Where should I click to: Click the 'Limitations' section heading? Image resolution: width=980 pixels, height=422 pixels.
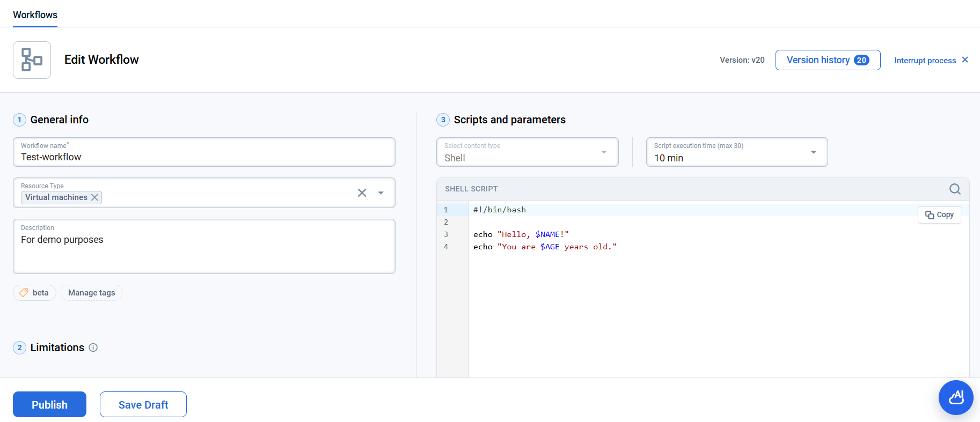click(57, 347)
